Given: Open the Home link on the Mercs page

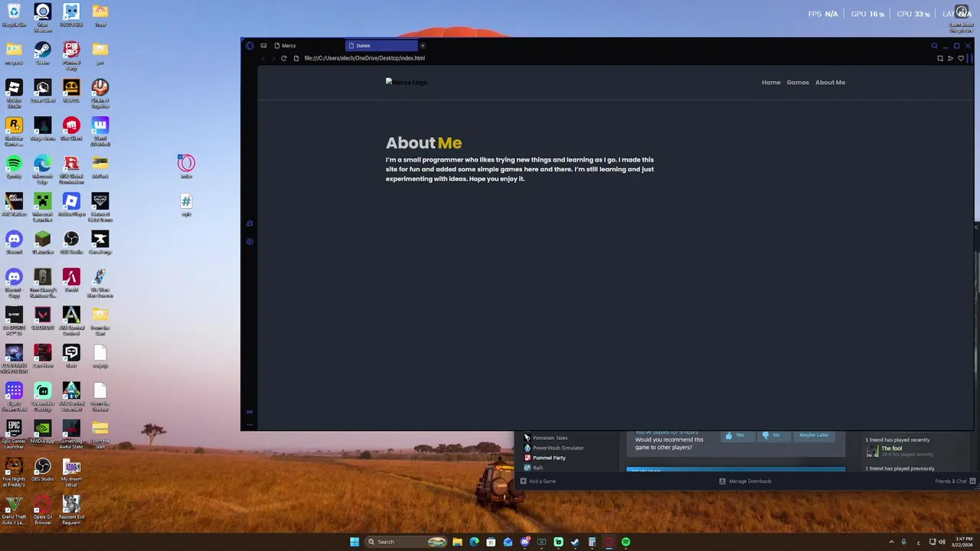Looking at the screenshot, I should (771, 83).
